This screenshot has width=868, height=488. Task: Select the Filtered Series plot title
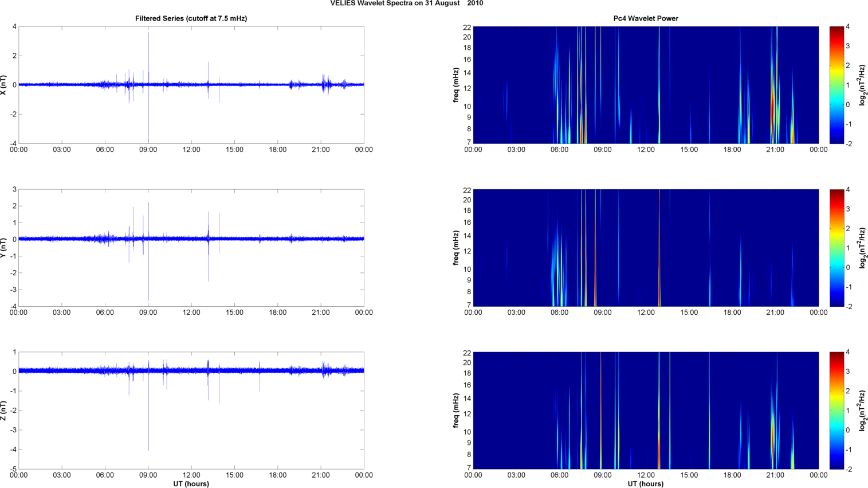[191, 18]
